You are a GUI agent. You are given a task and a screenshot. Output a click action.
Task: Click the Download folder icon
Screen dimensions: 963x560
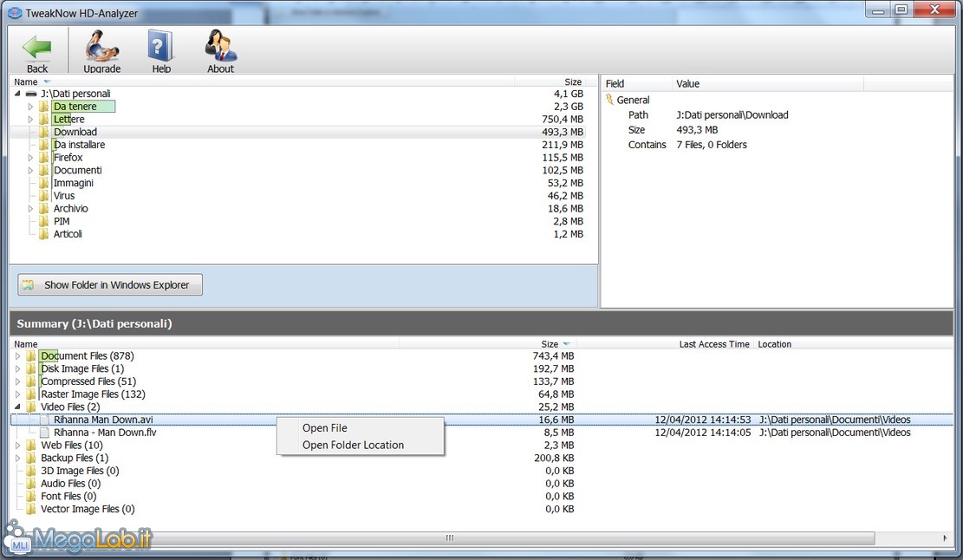pos(43,132)
